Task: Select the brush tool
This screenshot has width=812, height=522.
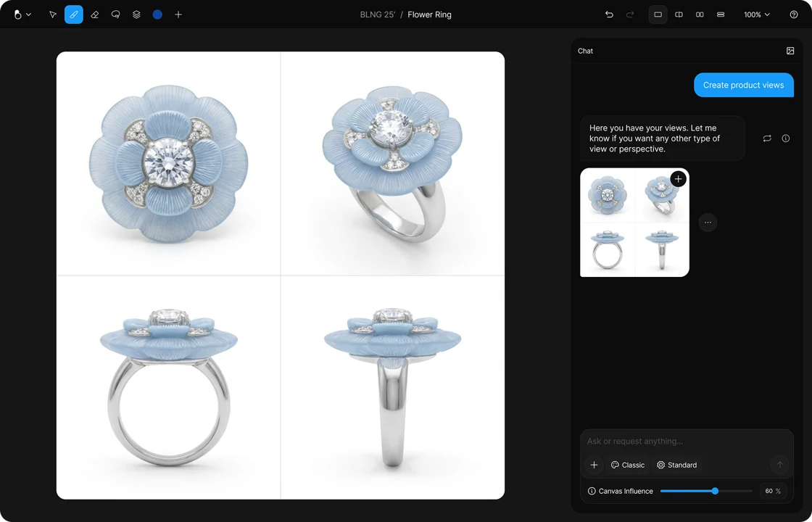Action: tap(73, 14)
